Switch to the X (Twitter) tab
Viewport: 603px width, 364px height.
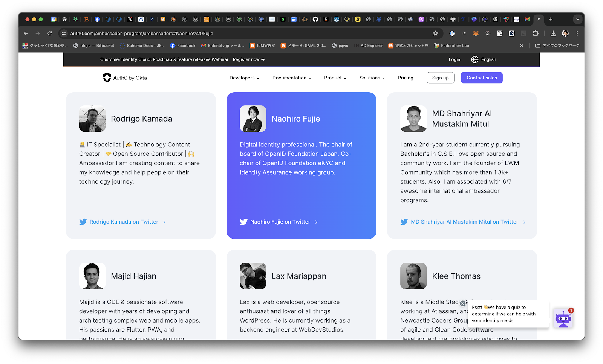130,19
